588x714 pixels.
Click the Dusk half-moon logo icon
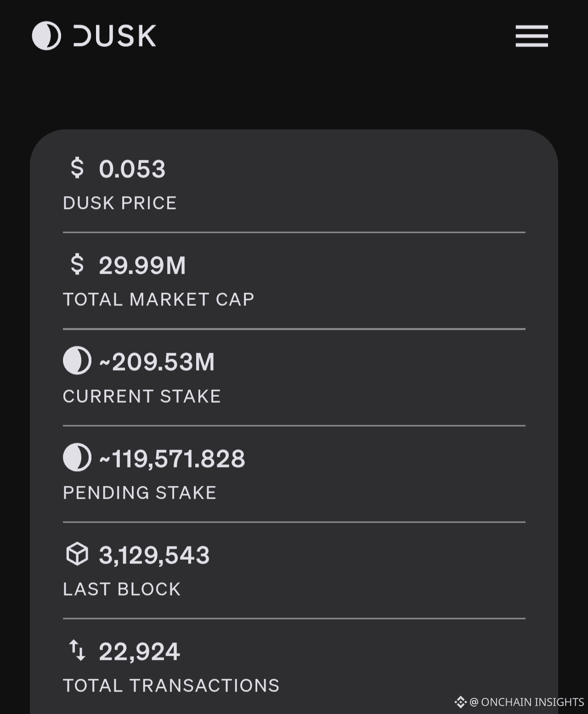coord(46,36)
